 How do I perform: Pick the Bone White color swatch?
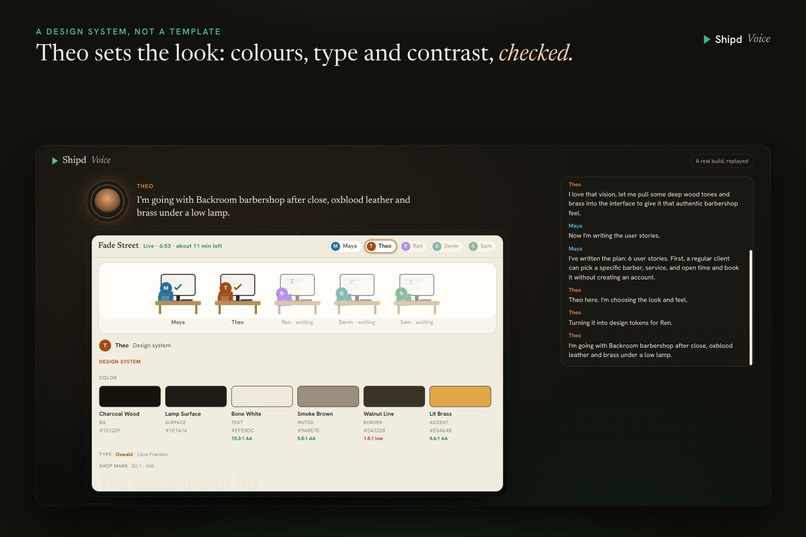click(x=262, y=396)
